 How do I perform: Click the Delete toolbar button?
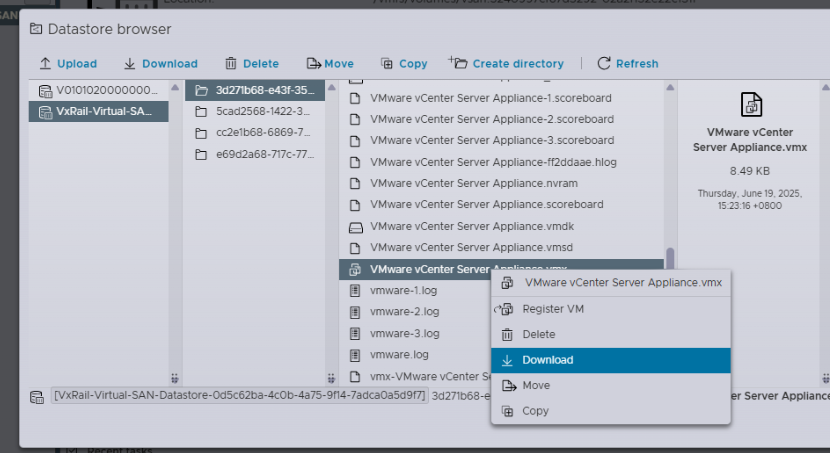252,64
